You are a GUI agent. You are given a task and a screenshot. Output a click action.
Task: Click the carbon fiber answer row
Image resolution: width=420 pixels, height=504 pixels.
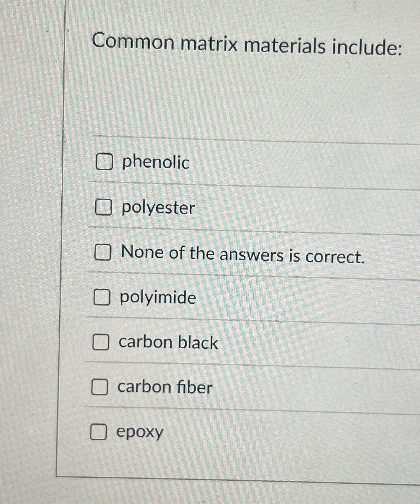pyautogui.click(x=164, y=387)
